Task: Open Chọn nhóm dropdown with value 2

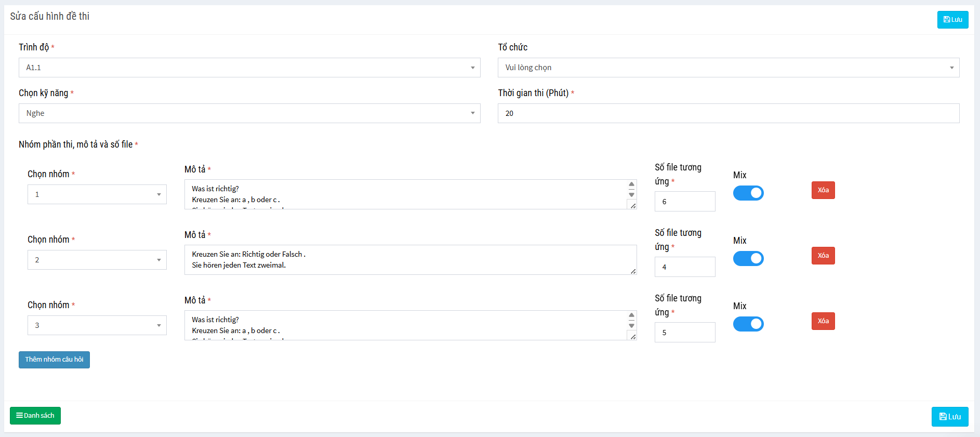Action: 97,260
